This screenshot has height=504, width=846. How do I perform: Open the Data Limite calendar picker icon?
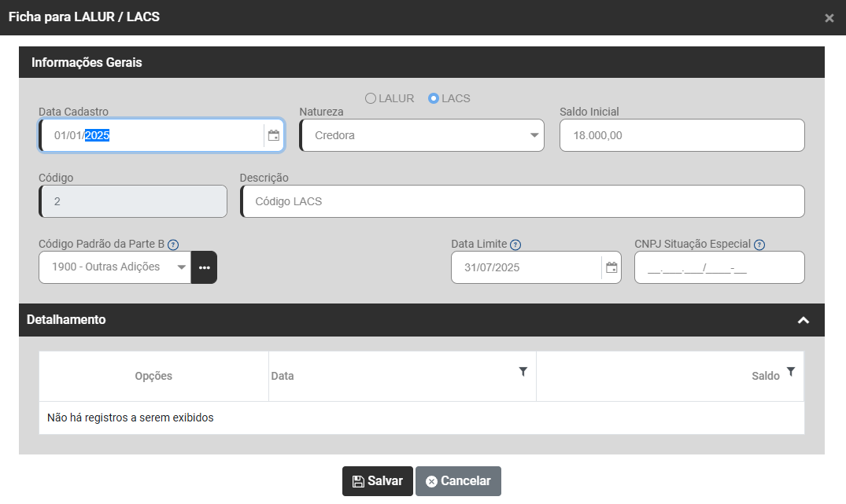[x=611, y=267]
